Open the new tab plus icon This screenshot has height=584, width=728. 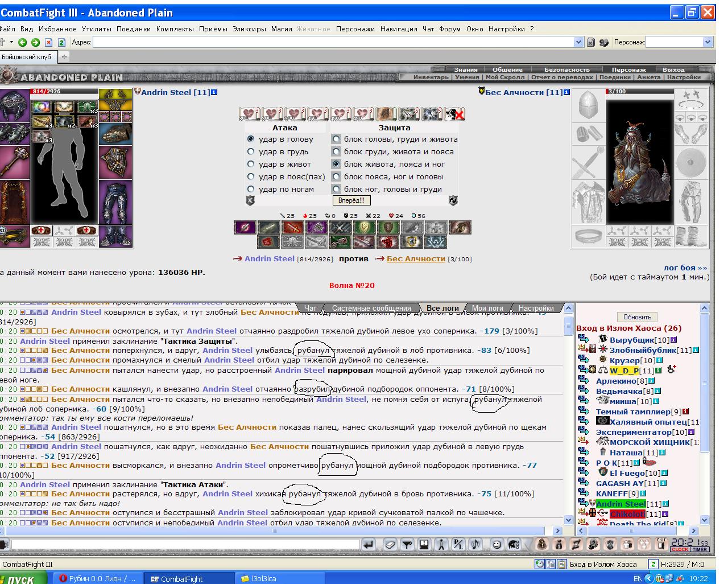point(64,56)
